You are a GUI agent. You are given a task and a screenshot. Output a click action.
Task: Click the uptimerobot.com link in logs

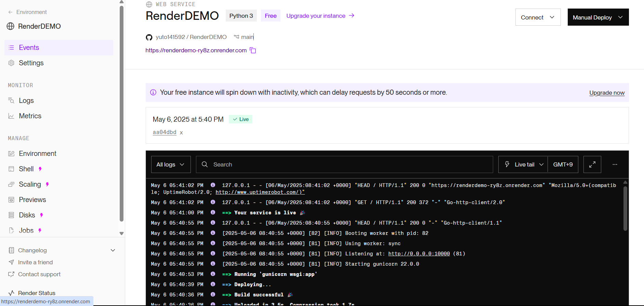260,192
